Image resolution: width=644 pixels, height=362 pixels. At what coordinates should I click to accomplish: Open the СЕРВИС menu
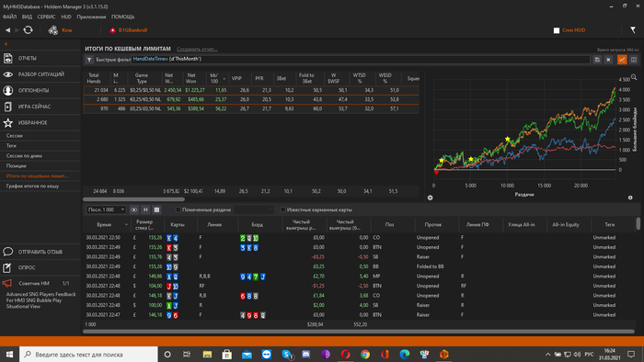click(x=46, y=17)
